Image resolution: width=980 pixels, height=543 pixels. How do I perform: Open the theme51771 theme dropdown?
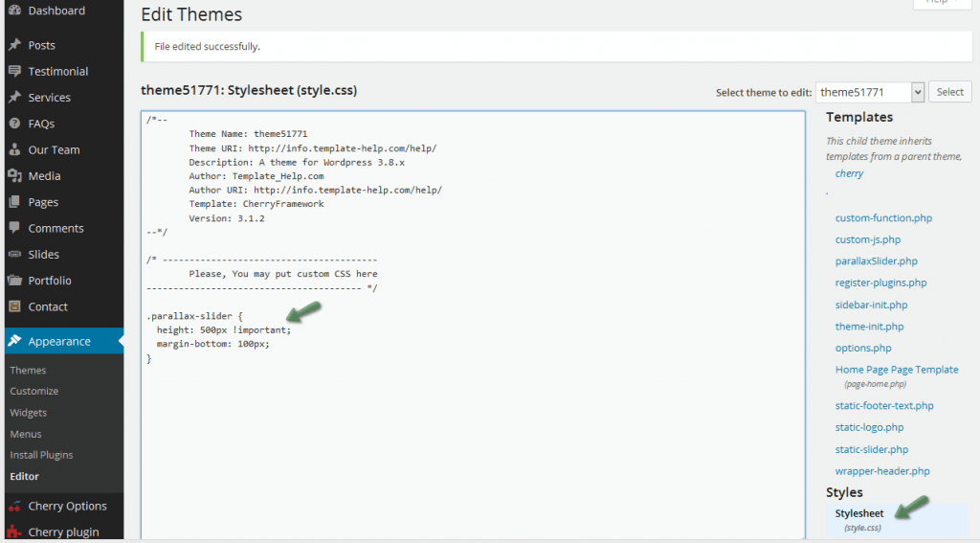[869, 93]
